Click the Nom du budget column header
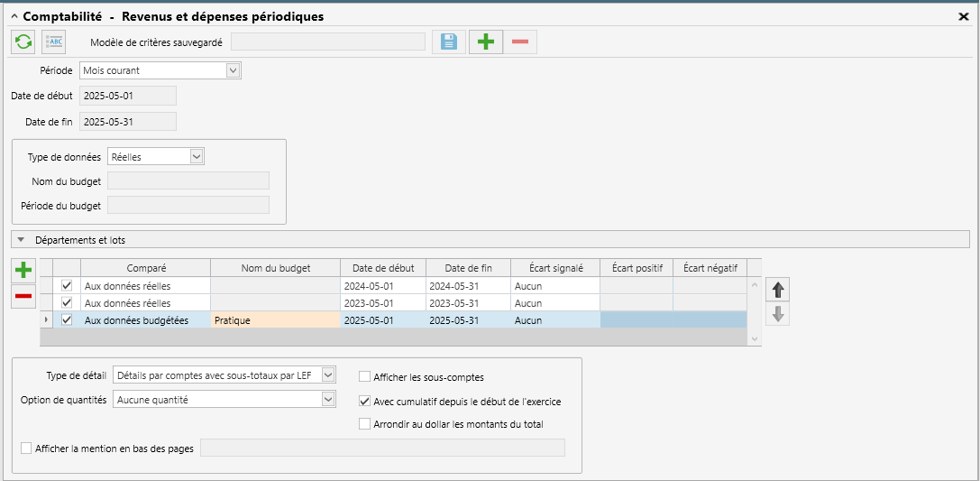The image size is (980, 481). pos(276,268)
